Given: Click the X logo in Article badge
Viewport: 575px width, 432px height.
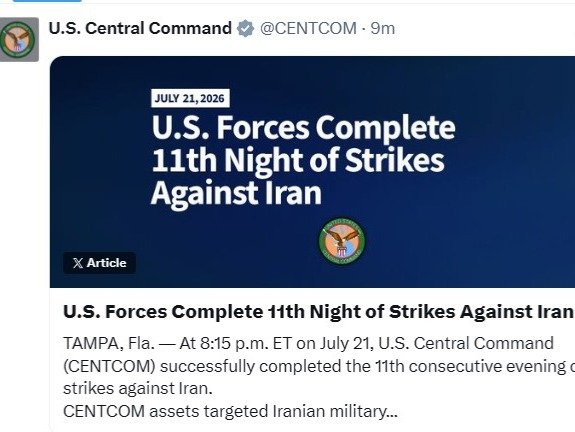Looking at the screenshot, I should pyautogui.click(x=77, y=263).
